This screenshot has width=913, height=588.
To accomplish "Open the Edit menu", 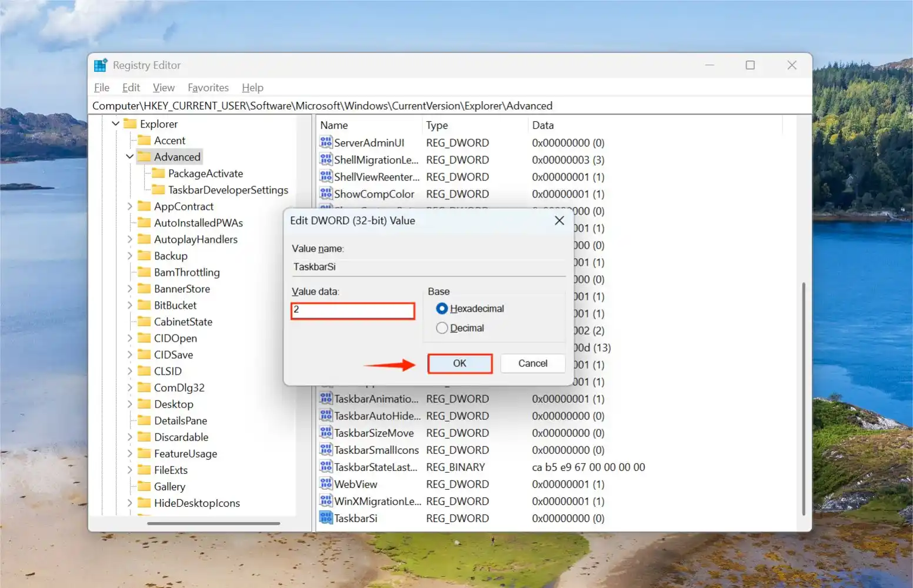I will pyautogui.click(x=131, y=87).
